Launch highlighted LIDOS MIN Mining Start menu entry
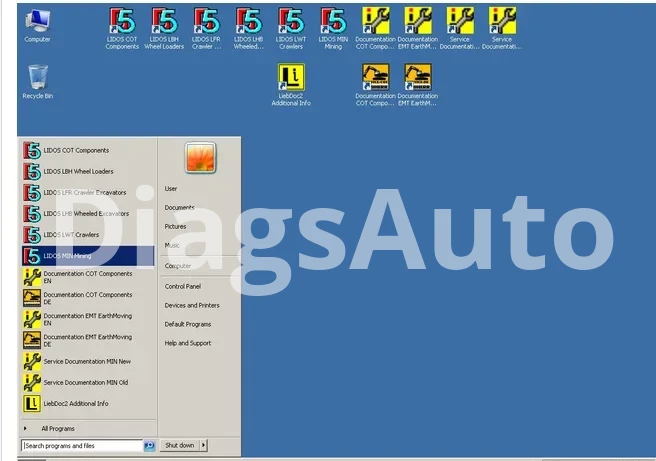 click(88, 256)
